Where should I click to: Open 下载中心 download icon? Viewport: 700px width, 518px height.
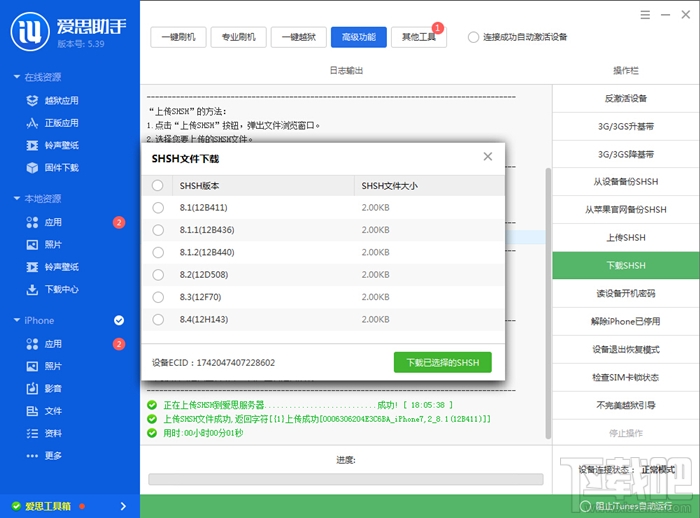(x=32, y=289)
